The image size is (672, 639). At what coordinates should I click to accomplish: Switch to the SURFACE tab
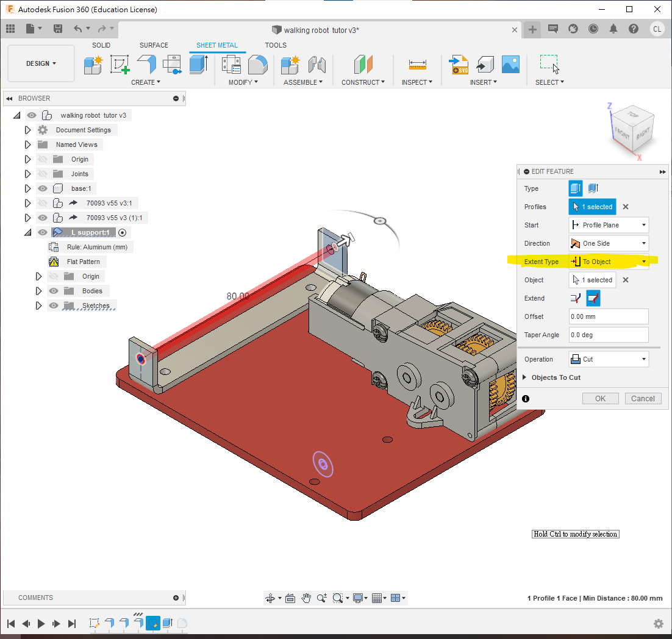point(154,45)
